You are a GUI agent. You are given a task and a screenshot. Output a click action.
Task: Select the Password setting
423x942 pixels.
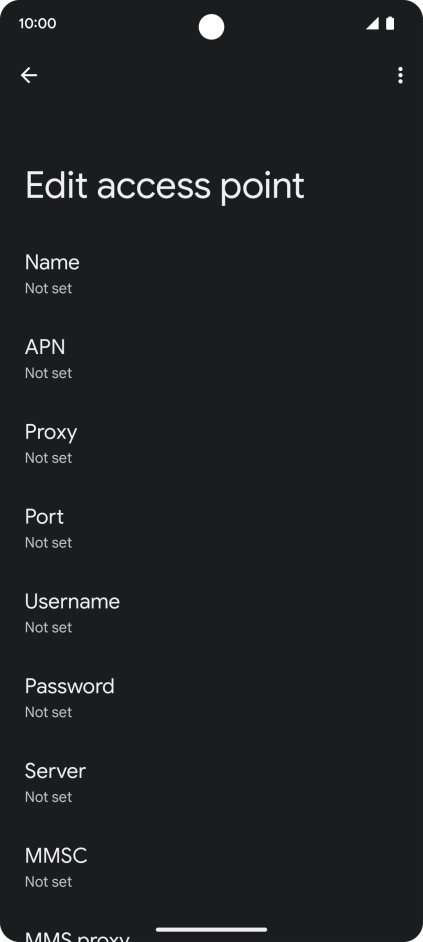tap(212, 697)
